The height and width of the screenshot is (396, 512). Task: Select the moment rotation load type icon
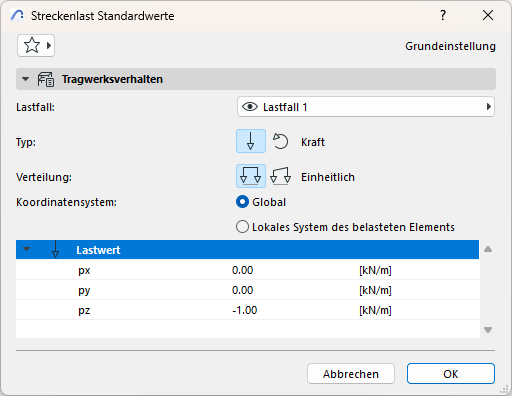(x=280, y=141)
